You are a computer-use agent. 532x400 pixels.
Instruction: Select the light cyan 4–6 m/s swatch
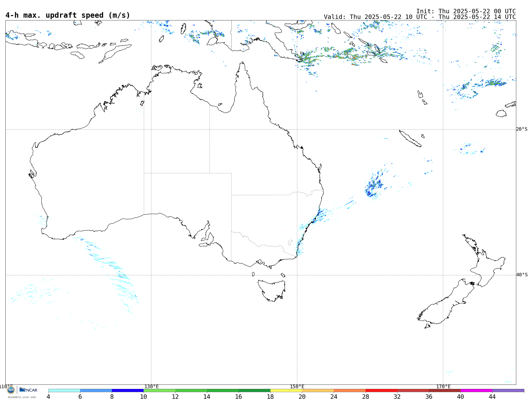pyautogui.click(x=64, y=391)
